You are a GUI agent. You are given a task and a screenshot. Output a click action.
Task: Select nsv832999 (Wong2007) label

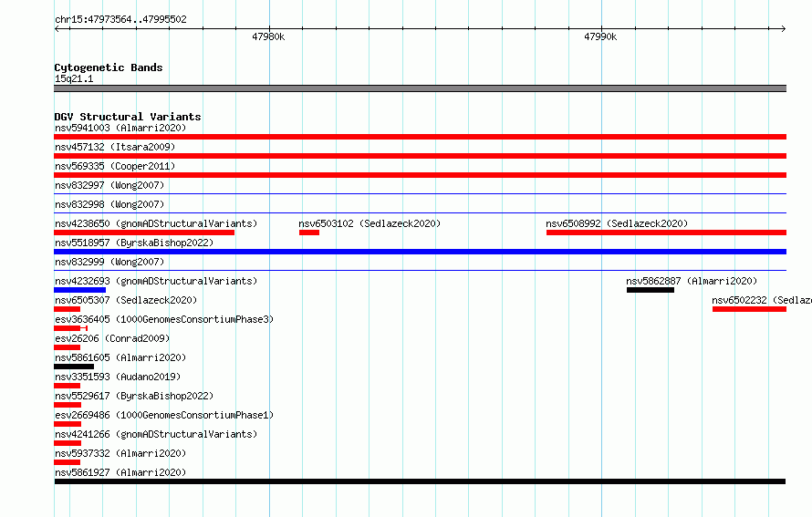pos(109,262)
